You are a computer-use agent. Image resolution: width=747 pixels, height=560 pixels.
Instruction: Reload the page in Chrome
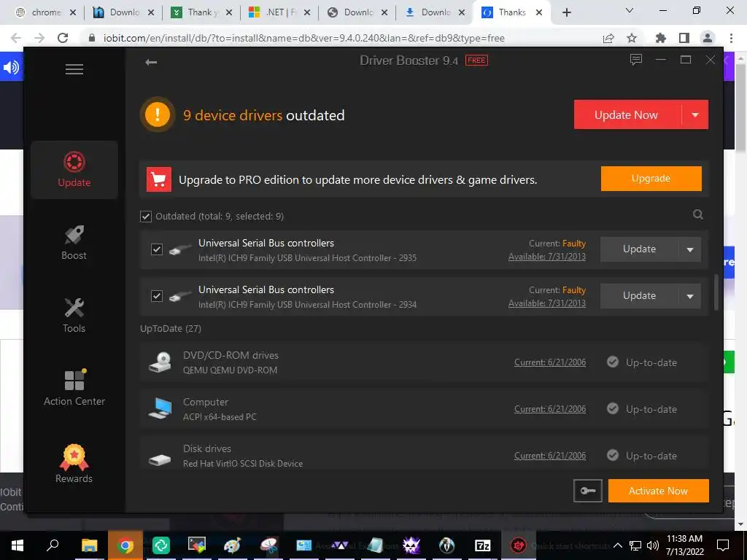tap(63, 38)
